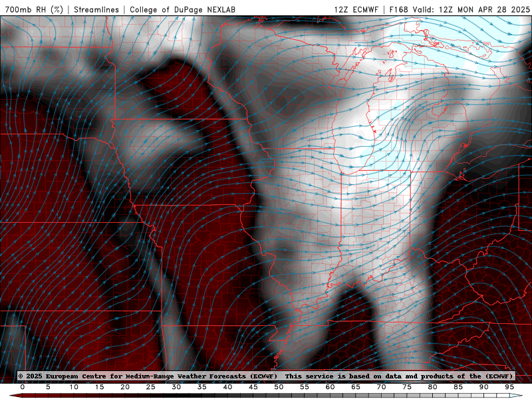This screenshot has width=532, height=399.
Task: Click the '55' value on RH color scale
Action: [x=305, y=387]
